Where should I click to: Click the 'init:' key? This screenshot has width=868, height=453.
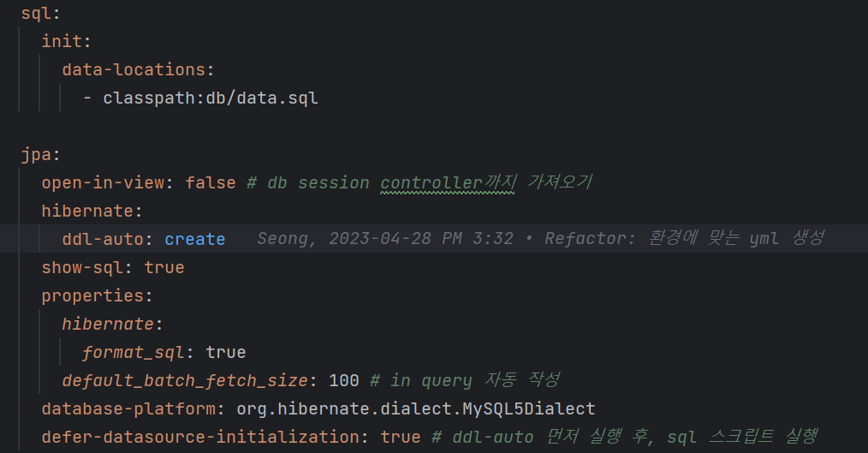66,41
